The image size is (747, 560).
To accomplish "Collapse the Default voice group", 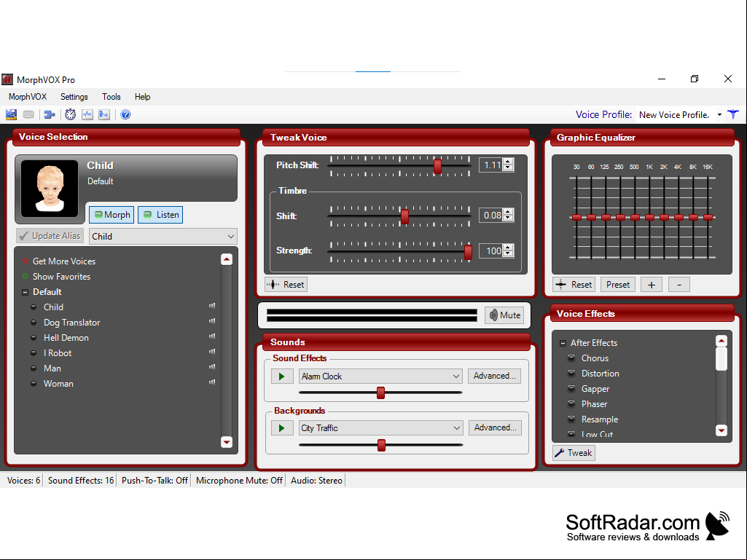I will 25,293.
